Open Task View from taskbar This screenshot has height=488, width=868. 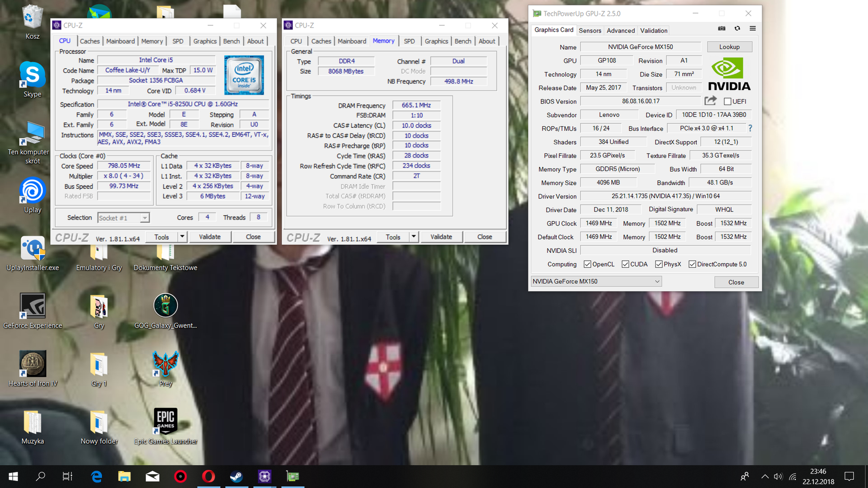(67, 476)
